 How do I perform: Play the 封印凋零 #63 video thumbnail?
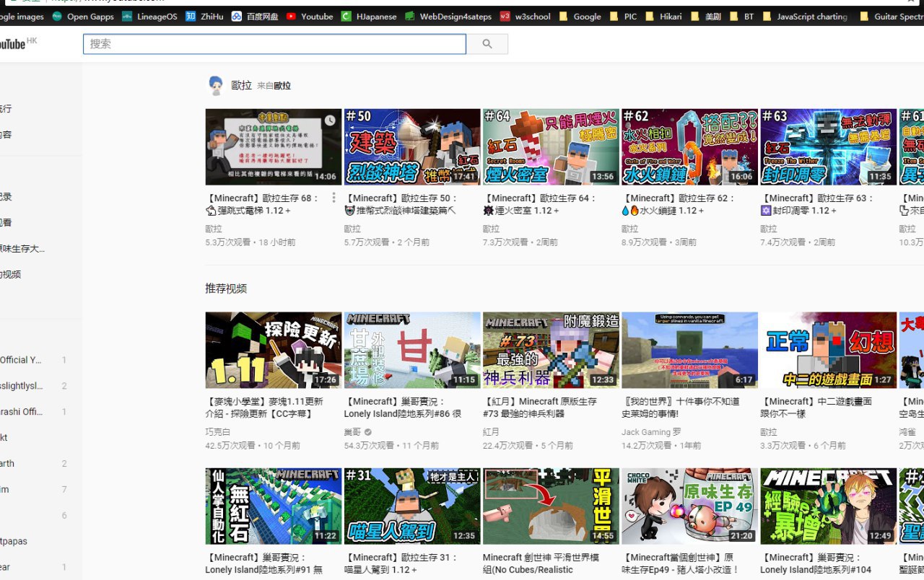pyautogui.click(x=828, y=146)
